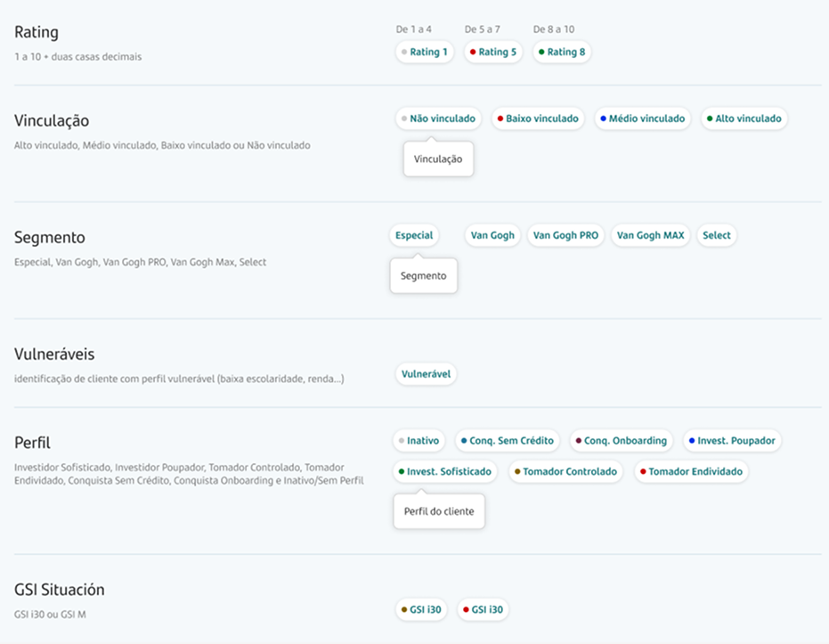Click the Inativo profile tag
Image resolution: width=829 pixels, height=644 pixels.
[419, 440]
